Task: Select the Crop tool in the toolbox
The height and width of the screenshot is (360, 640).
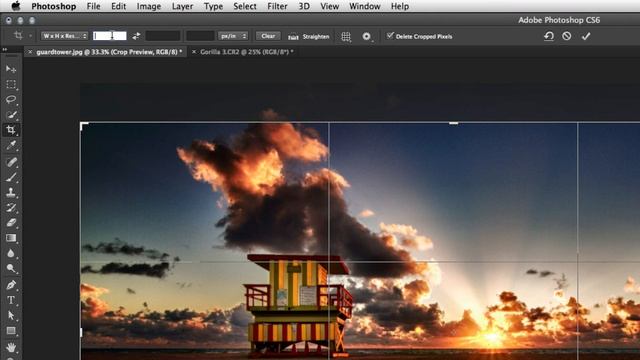Action: click(11, 130)
